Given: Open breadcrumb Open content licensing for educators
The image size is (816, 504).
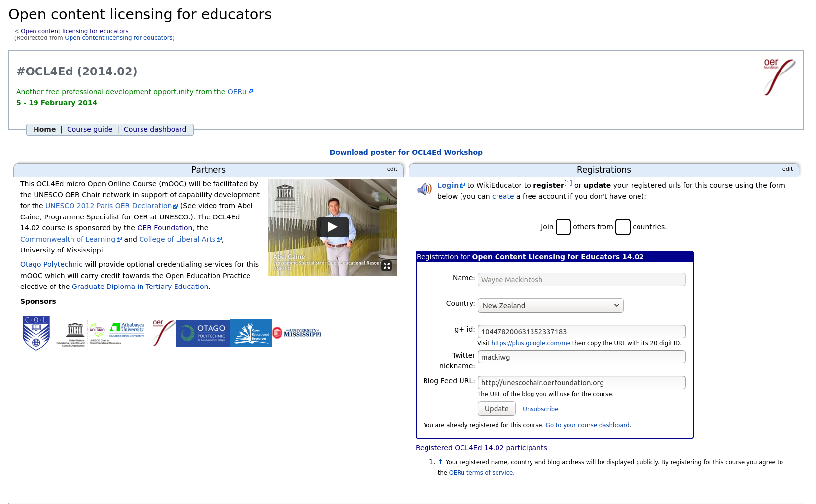Looking at the screenshot, I should tap(74, 31).
